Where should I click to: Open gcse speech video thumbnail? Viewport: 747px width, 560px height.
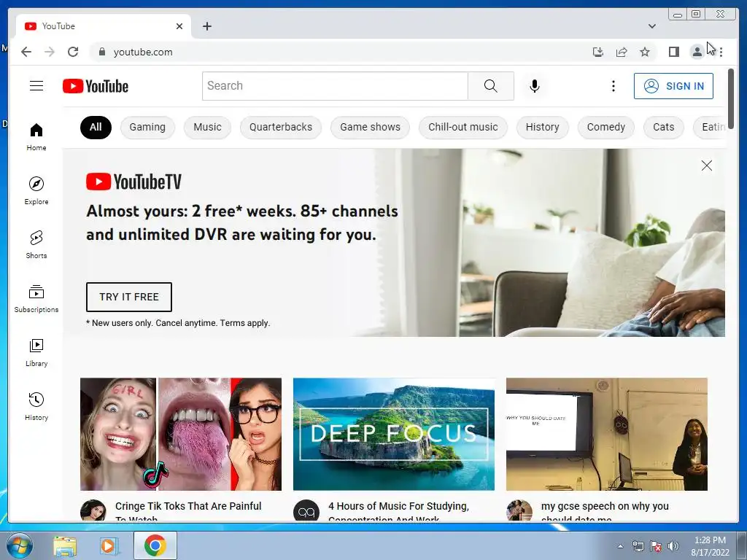click(606, 434)
